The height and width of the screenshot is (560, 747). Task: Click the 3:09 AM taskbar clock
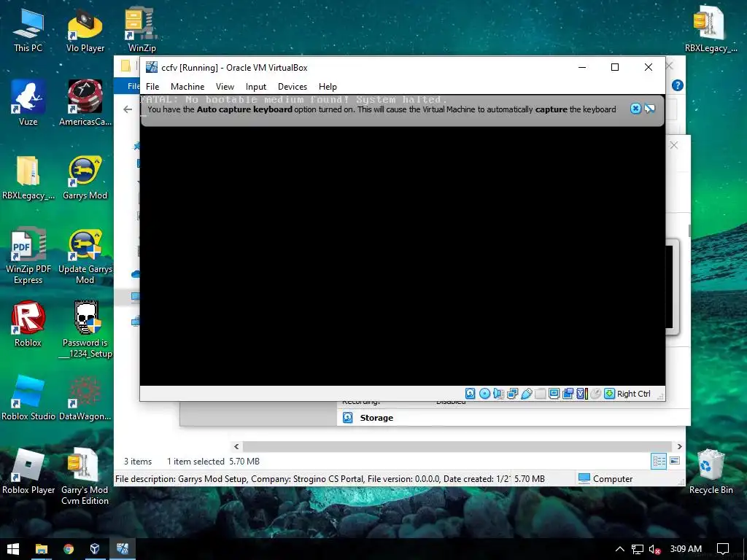pyautogui.click(x=686, y=548)
